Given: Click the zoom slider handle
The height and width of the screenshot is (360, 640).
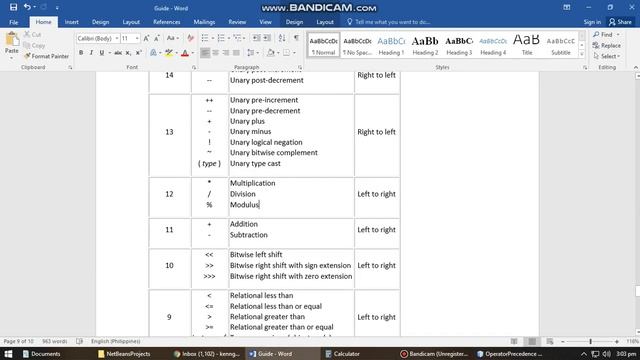Looking at the screenshot, I should pyautogui.click(x=590, y=341).
